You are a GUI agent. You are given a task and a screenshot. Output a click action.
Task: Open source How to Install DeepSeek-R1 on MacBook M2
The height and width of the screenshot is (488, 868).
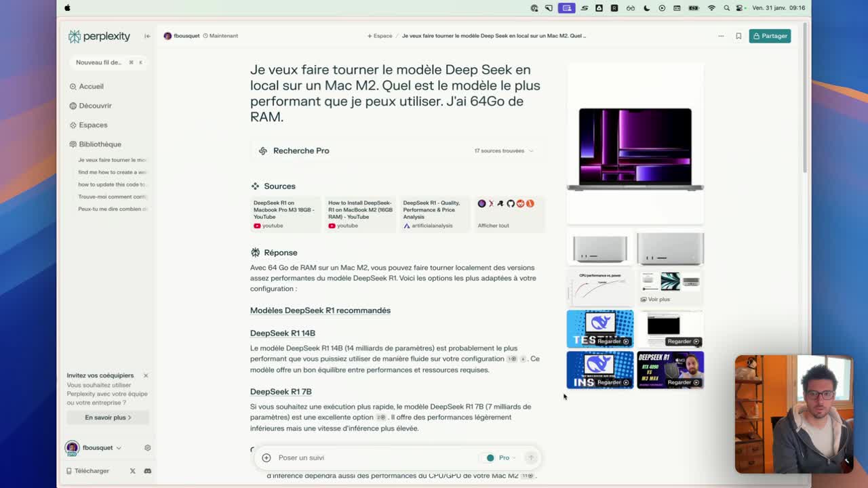coord(360,214)
